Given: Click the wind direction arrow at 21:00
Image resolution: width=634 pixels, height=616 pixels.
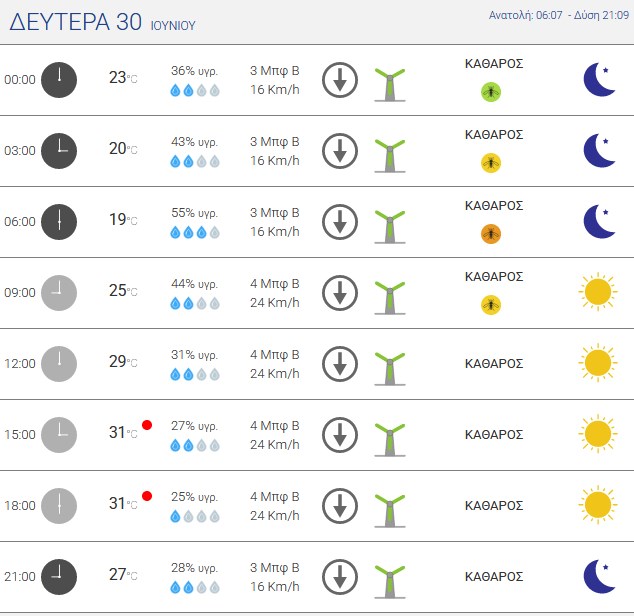Looking at the screenshot, I should [340, 577].
